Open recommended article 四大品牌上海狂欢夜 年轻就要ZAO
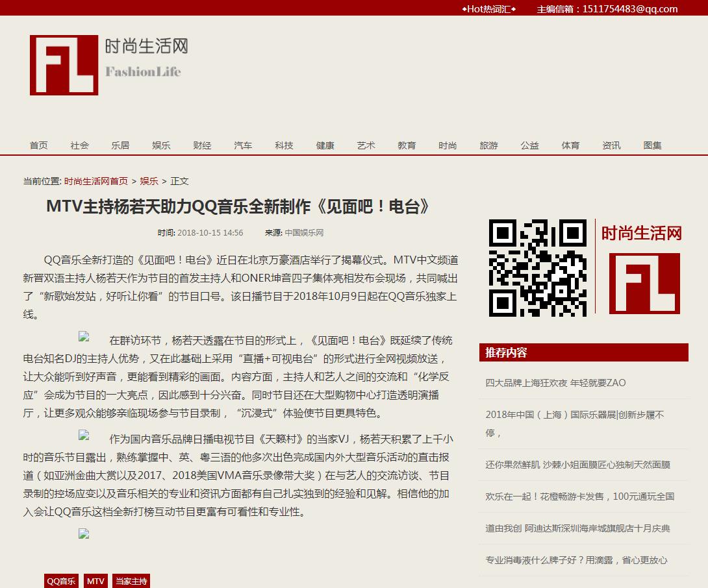The height and width of the screenshot is (588, 708). point(555,383)
